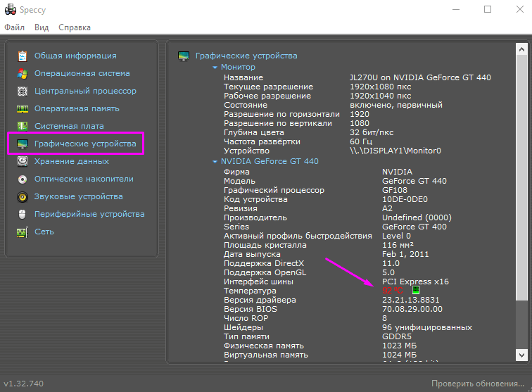Click the vertical scrollbar thumb
The width and height of the screenshot is (532, 392).
521,177
